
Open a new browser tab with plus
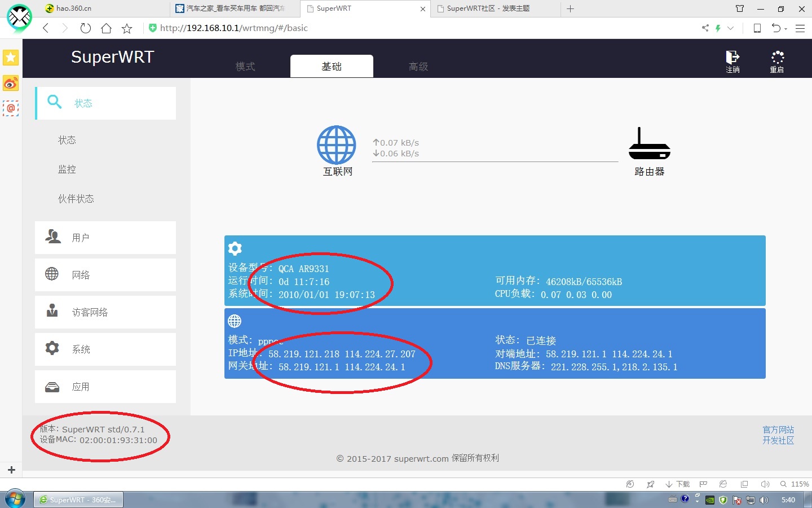[x=570, y=8]
